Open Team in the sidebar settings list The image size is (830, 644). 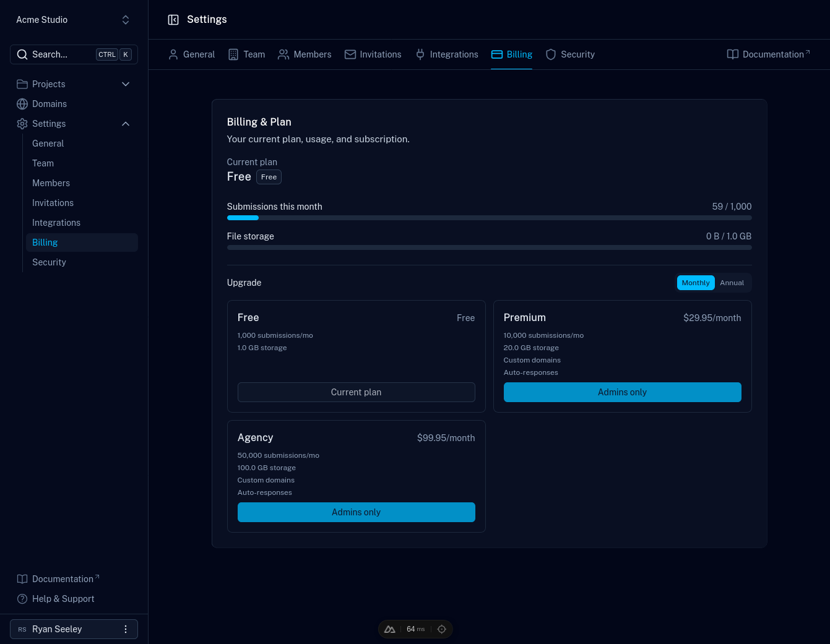(x=81, y=163)
